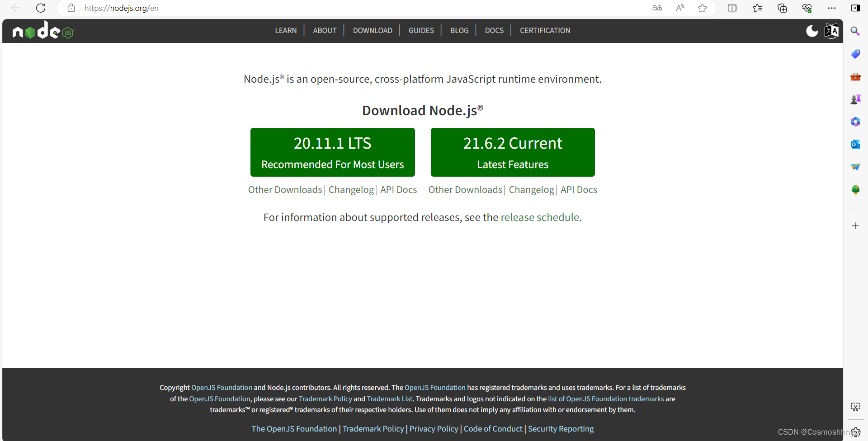Download the 21.6.2 Current release

(513, 152)
